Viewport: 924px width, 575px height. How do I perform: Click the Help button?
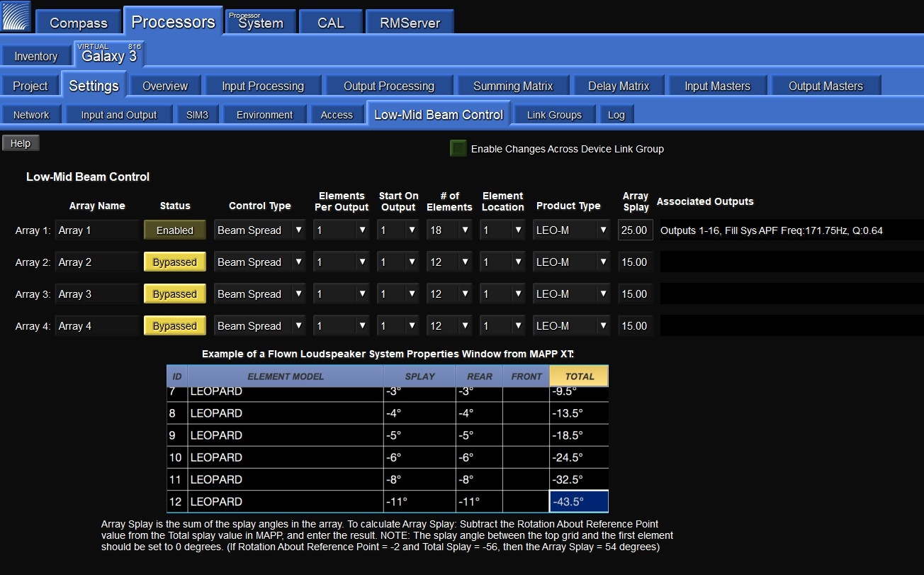(x=21, y=143)
